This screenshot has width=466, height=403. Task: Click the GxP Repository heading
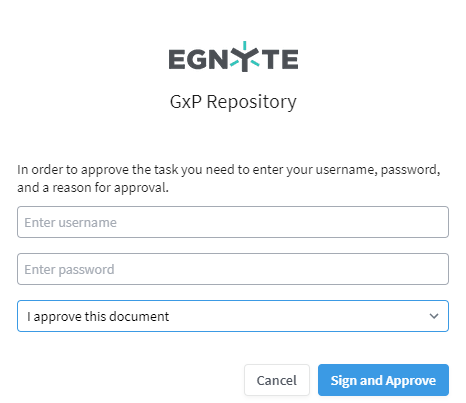tap(233, 102)
